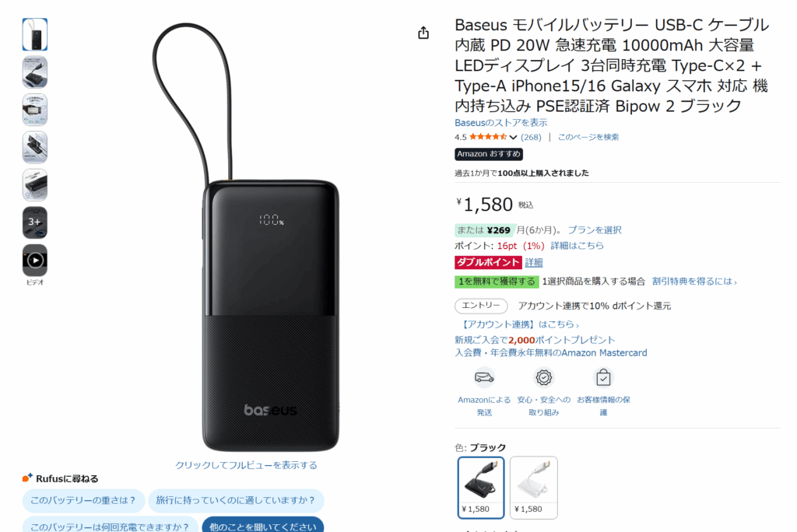Open the video thumbnail with play icon
The height and width of the screenshot is (532, 797).
34,260
